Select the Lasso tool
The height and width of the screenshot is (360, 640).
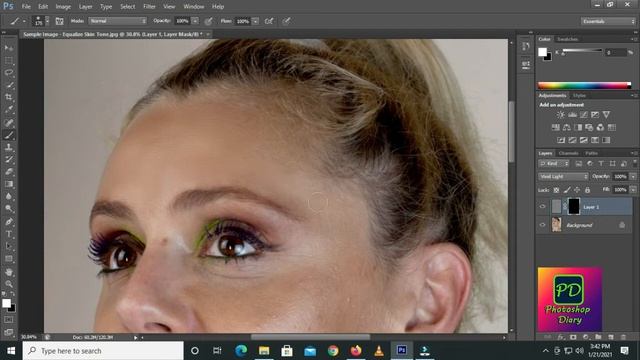(x=9, y=73)
